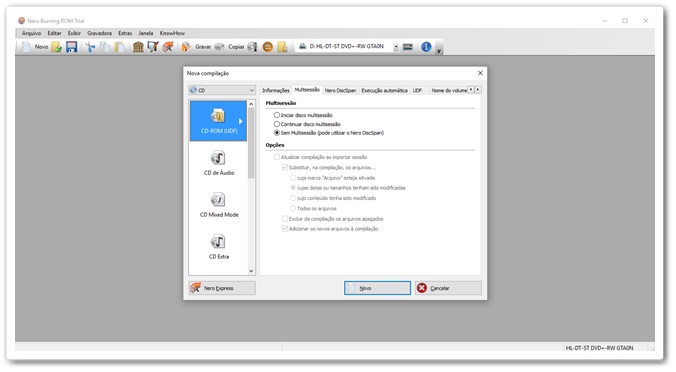Select the cuja marca "Arquivo" esteja ativada radio
This screenshot has width=676, height=372.
(293, 178)
